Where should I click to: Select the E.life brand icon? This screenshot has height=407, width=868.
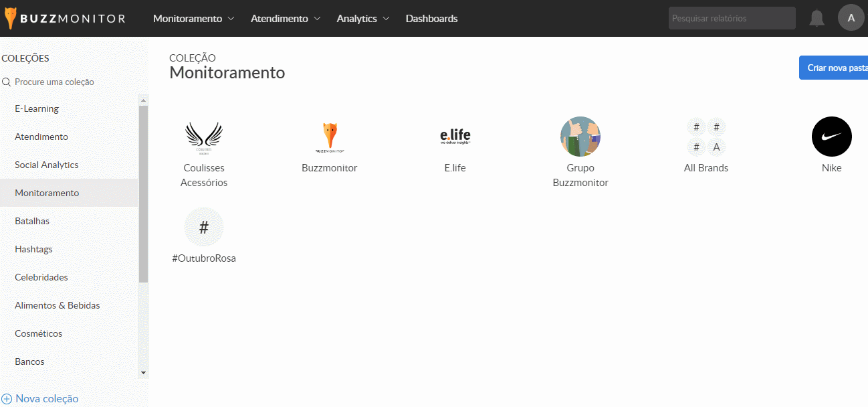coord(455,137)
